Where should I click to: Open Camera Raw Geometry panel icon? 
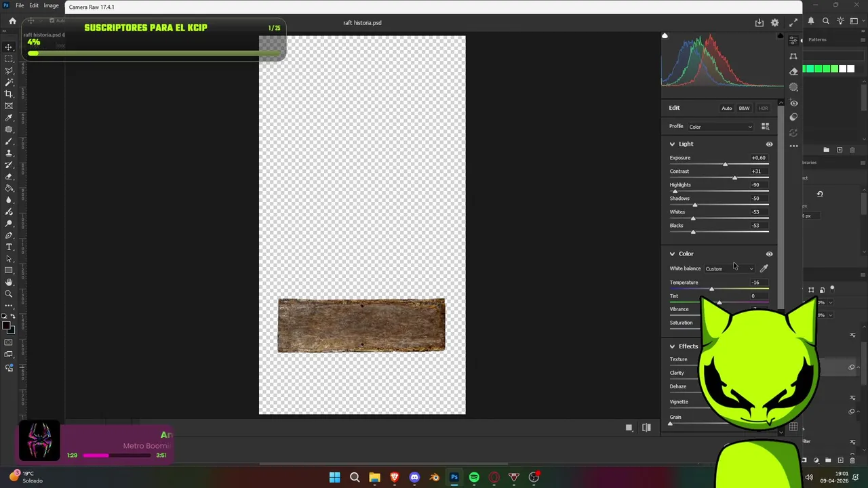[x=793, y=57]
